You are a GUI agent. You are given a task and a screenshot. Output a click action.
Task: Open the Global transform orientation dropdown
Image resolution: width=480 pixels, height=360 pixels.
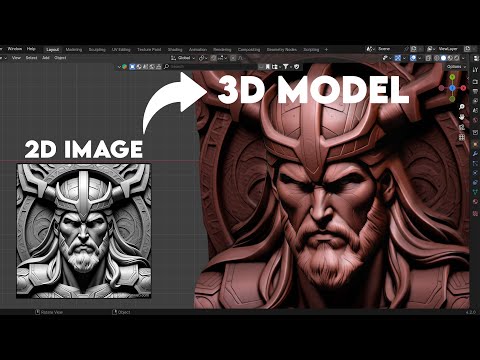pyautogui.click(x=183, y=58)
